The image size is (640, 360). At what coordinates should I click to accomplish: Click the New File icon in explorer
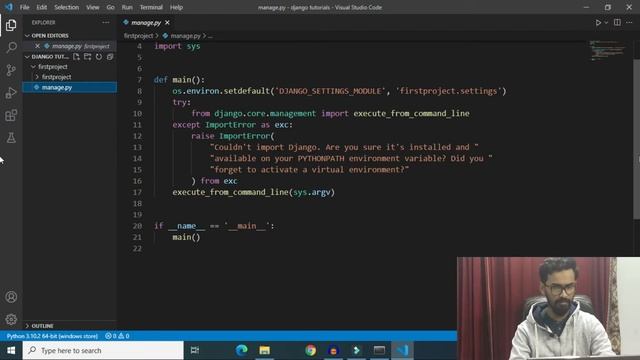click(x=76, y=57)
